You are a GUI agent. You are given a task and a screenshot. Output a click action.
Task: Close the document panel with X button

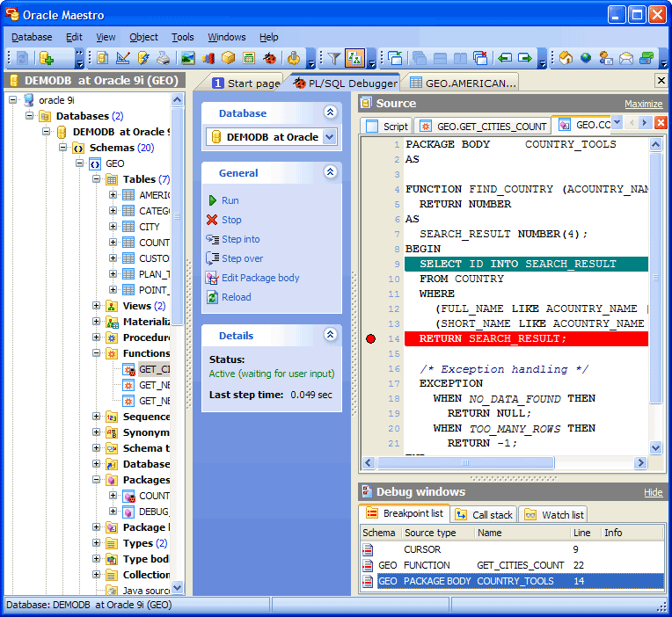(661, 81)
